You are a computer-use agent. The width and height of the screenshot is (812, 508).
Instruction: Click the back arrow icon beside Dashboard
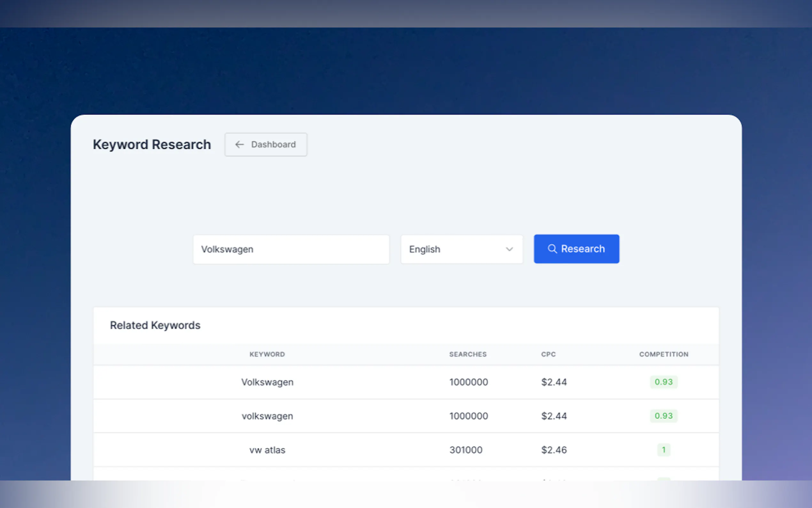pos(239,145)
